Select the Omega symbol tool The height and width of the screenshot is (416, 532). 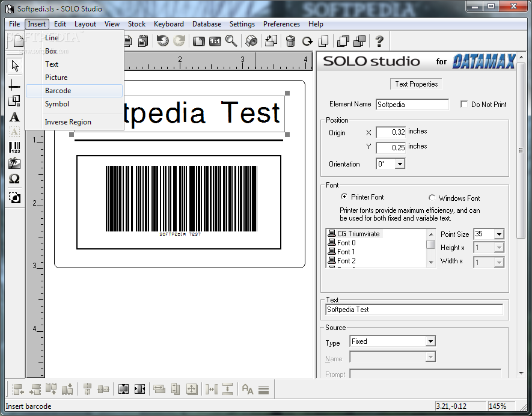tap(14, 179)
